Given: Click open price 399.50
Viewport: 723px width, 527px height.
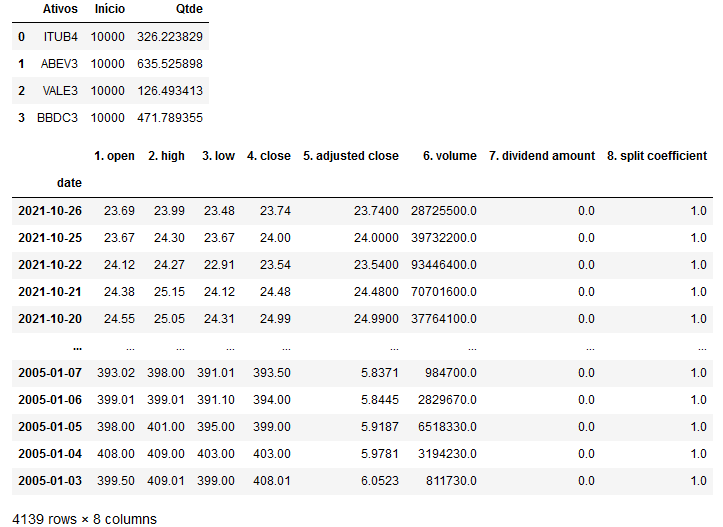Looking at the screenshot, I should coord(116,480).
